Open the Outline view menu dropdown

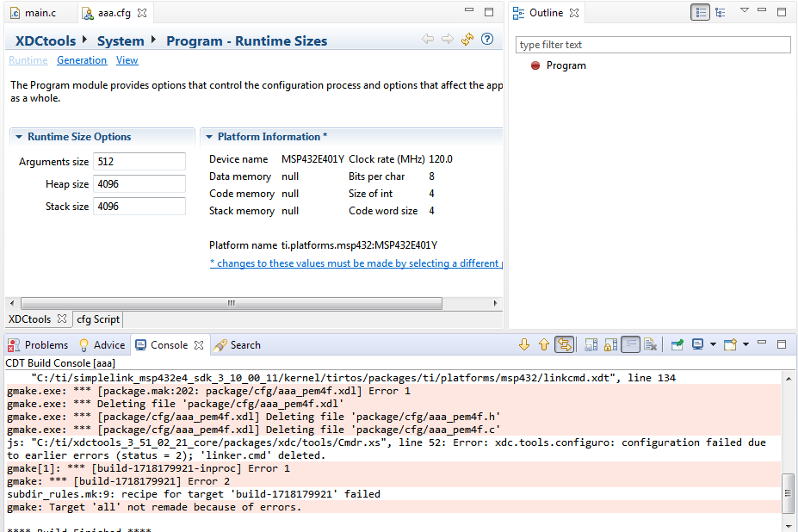[x=745, y=11]
